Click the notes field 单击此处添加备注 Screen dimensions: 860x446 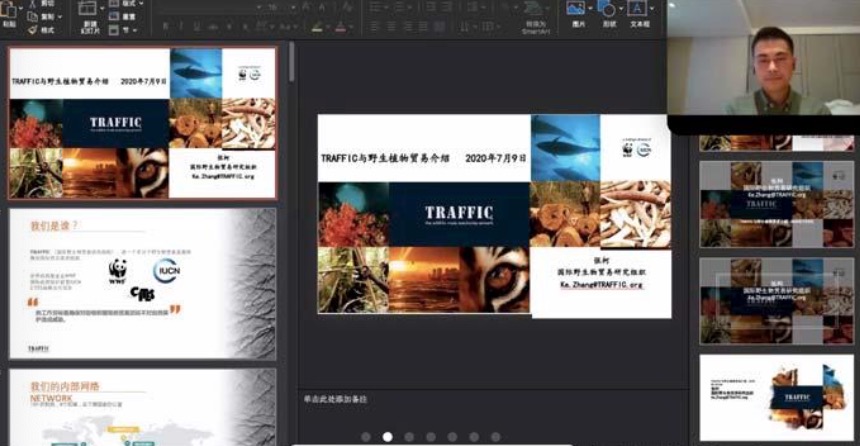pos(336,399)
